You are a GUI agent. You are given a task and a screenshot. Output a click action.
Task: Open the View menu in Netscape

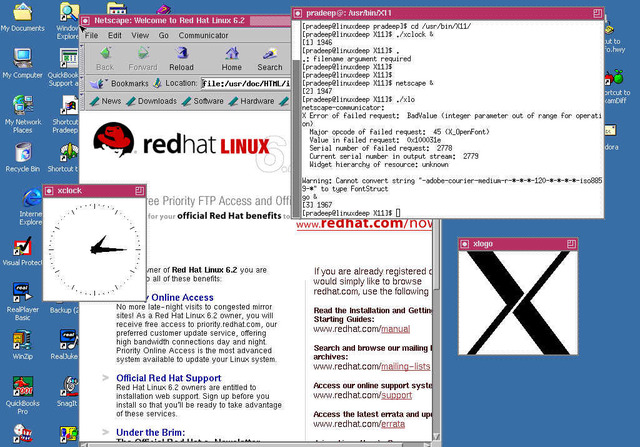point(140,36)
